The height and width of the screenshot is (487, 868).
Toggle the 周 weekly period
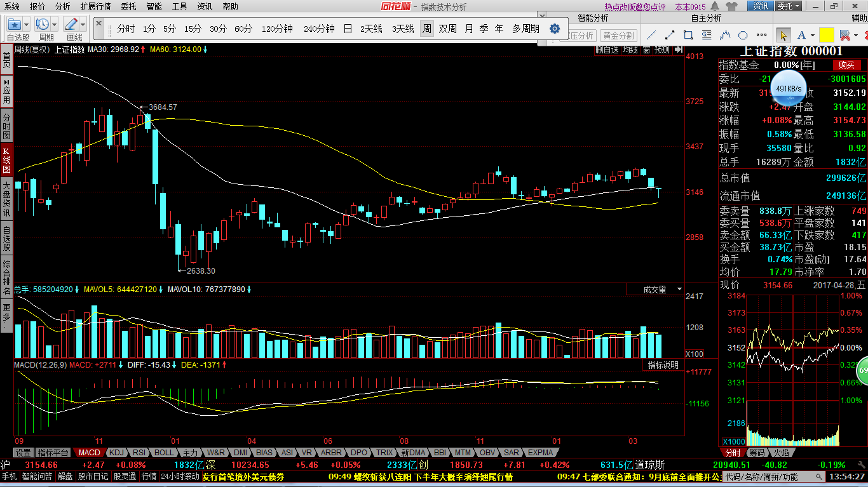click(427, 29)
